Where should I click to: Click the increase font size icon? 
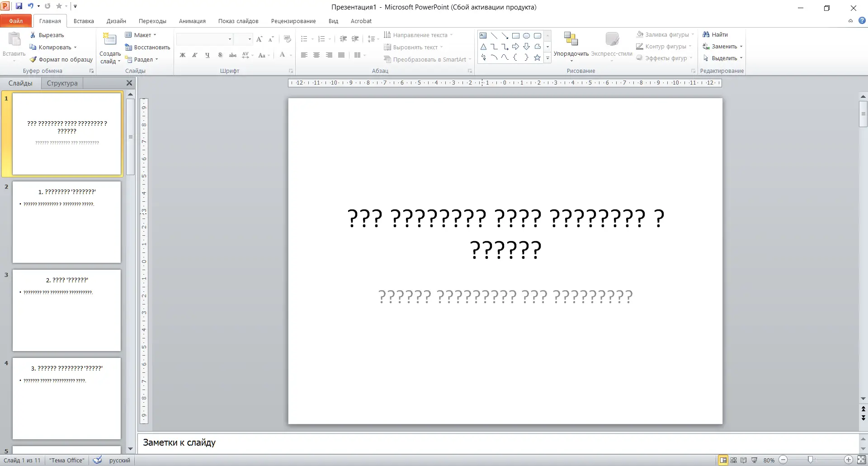(259, 39)
